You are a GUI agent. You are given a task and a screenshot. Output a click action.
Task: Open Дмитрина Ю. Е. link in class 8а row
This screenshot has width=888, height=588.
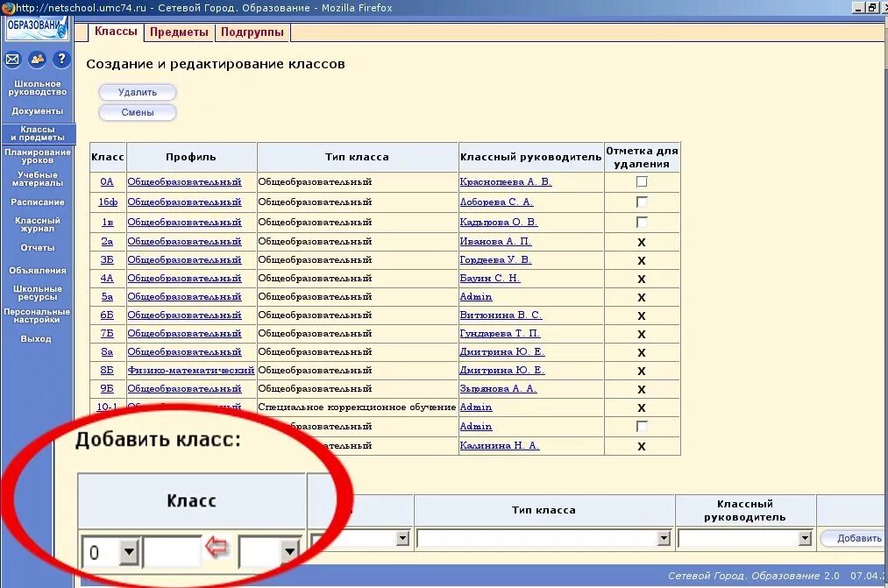click(502, 352)
